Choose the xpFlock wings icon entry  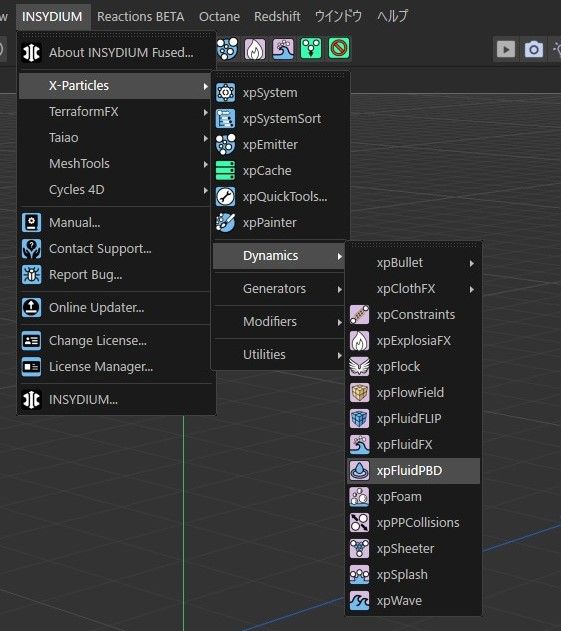(359, 367)
